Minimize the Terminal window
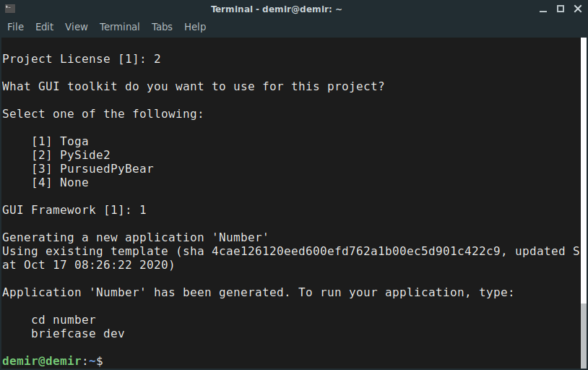The width and height of the screenshot is (588, 370). [x=543, y=9]
